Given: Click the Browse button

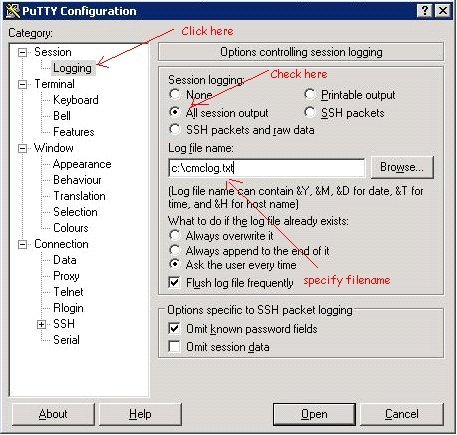Looking at the screenshot, I should [402, 167].
